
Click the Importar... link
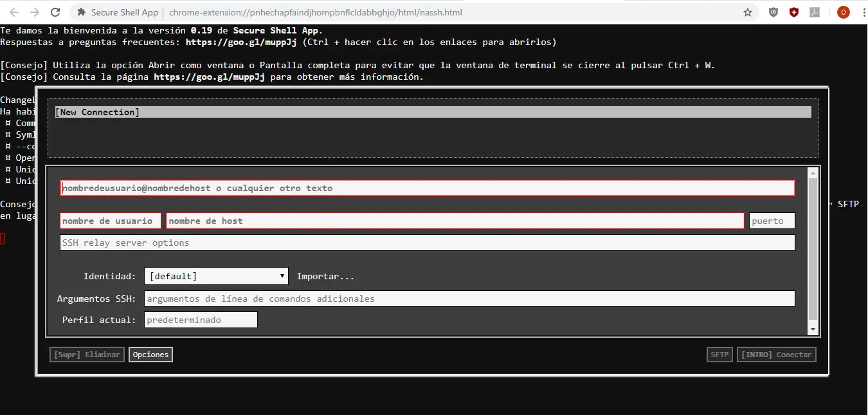(325, 276)
